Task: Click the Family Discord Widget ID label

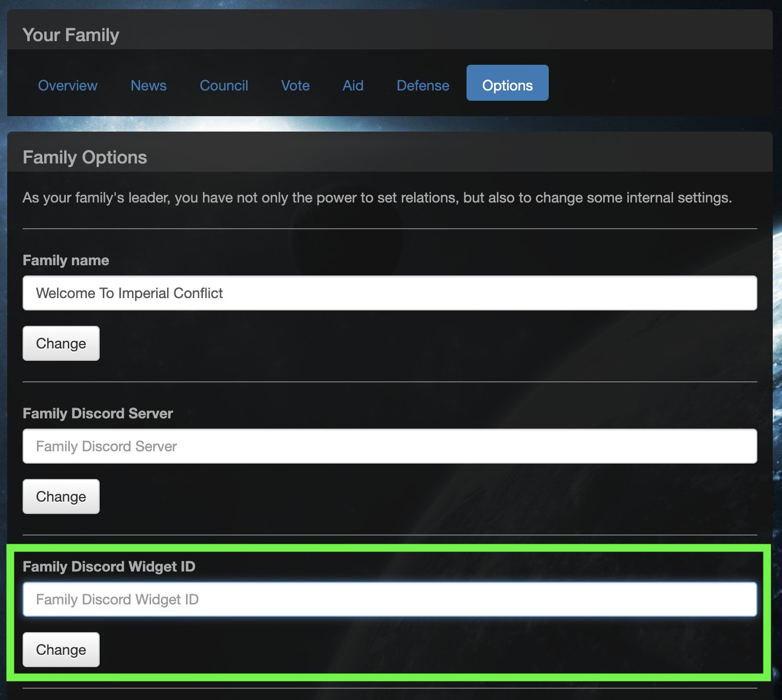Action: (109, 566)
